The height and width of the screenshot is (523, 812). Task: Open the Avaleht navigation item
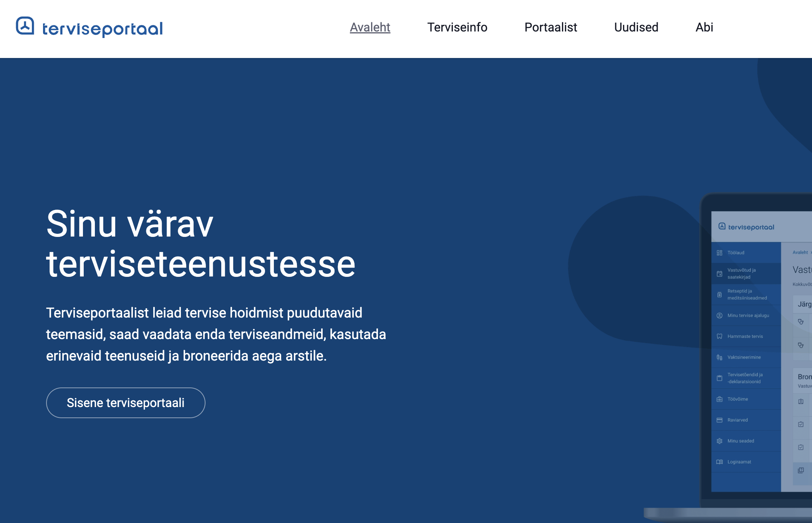370,27
